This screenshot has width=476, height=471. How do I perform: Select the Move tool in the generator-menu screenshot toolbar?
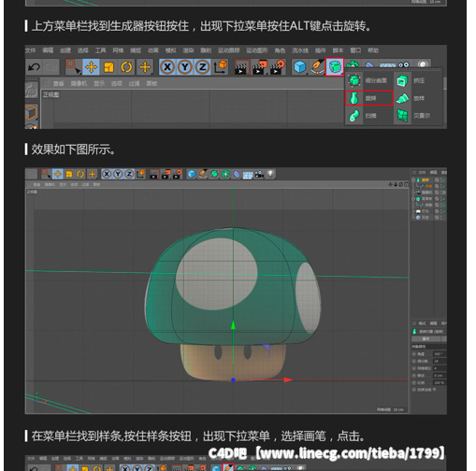91,67
